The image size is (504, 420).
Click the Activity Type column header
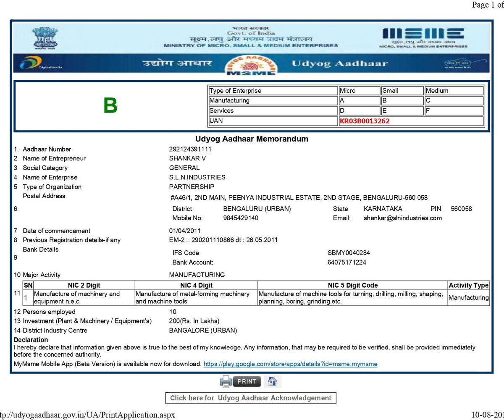pos(468,285)
